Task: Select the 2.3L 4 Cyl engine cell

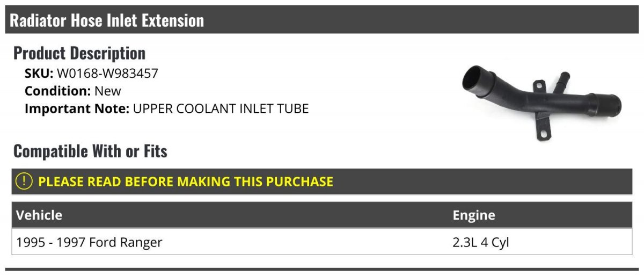Action: 481,243
